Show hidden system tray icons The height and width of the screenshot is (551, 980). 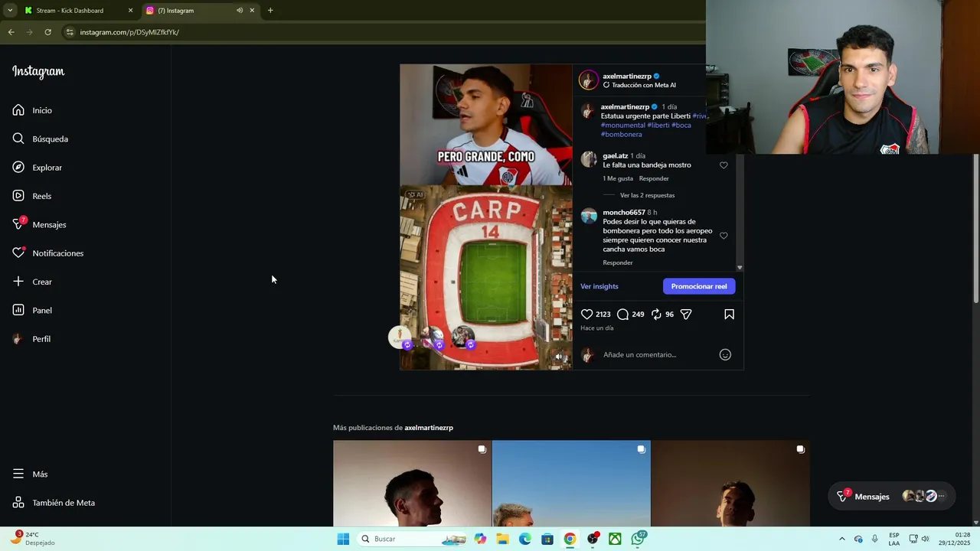(x=842, y=539)
